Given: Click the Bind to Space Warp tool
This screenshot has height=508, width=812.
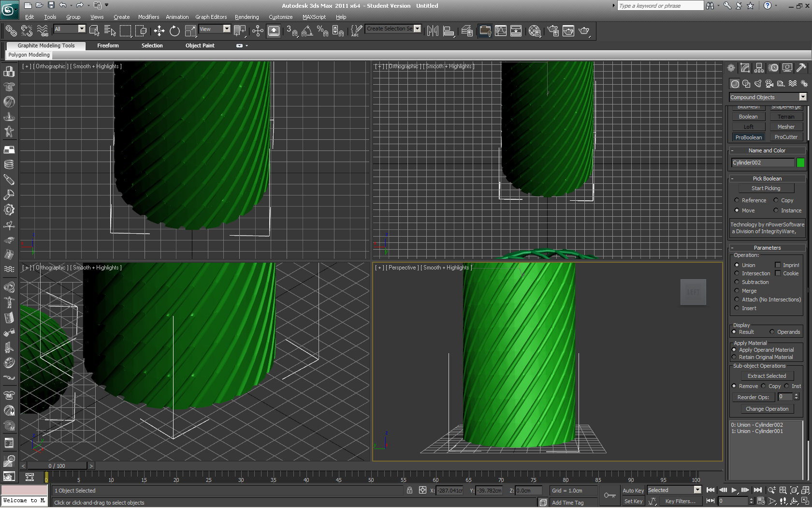Looking at the screenshot, I should click(x=43, y=31).
